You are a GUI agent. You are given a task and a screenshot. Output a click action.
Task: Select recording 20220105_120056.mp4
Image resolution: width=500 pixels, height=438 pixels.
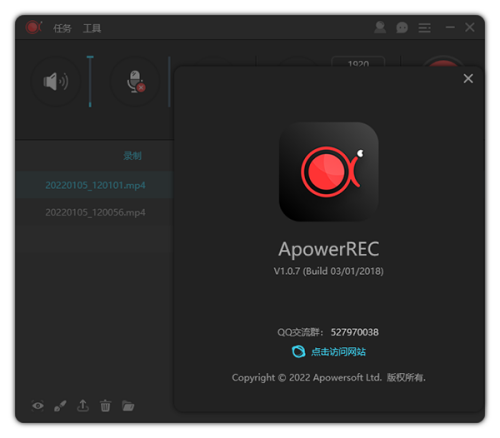(94, 212)
